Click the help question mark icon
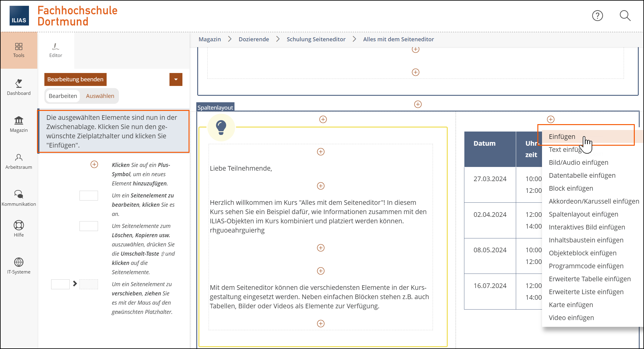 pyautogui.click(x=597, y=16)
